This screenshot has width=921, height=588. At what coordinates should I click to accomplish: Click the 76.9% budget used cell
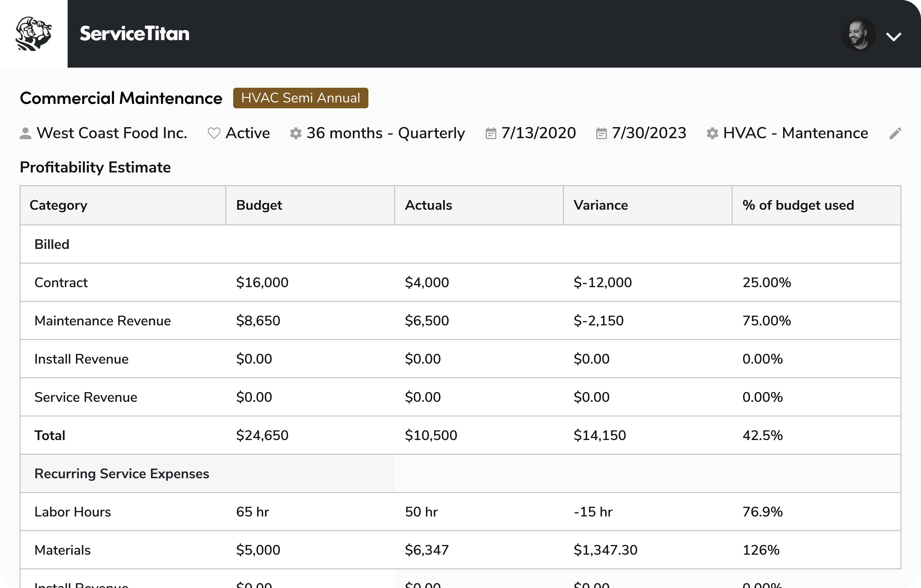pos(763,512)
